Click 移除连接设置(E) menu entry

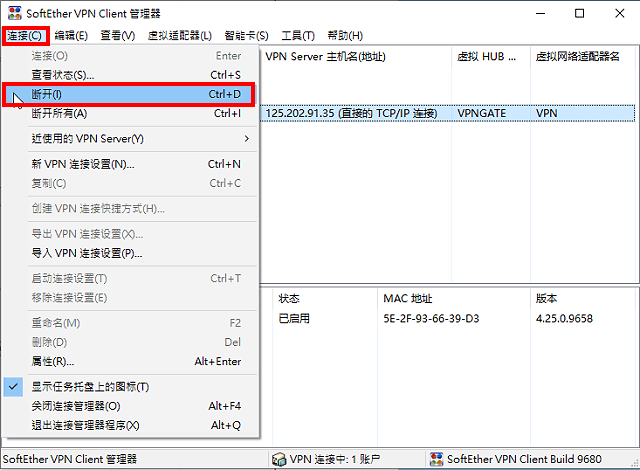(131, 298)
